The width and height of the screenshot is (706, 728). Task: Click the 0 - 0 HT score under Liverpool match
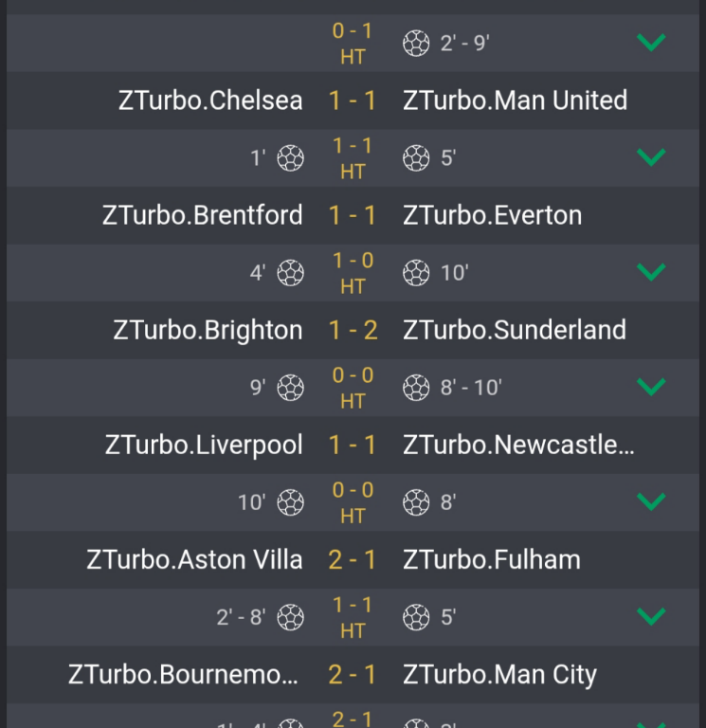coord(353,502)
